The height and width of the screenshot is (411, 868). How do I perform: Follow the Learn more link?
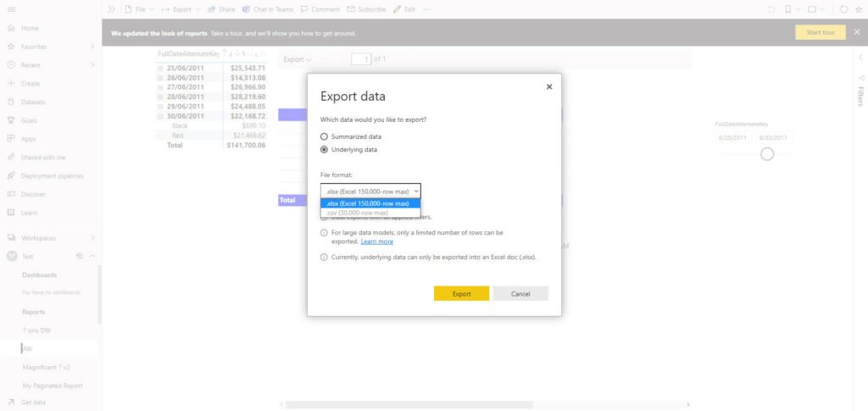pyautogui.click(x=377, y=242)
